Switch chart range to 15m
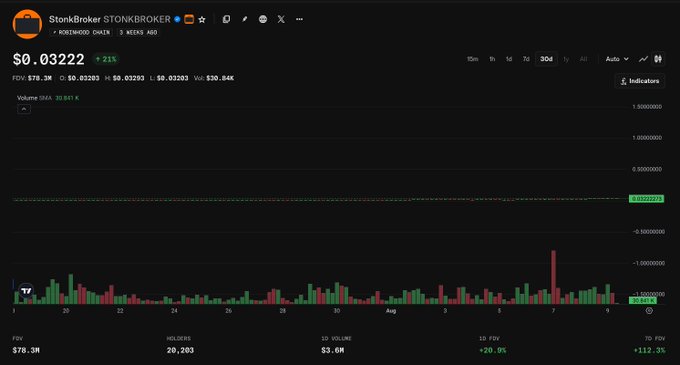The image size is (680, 365). pyautogui.click(x=472, y=59)
